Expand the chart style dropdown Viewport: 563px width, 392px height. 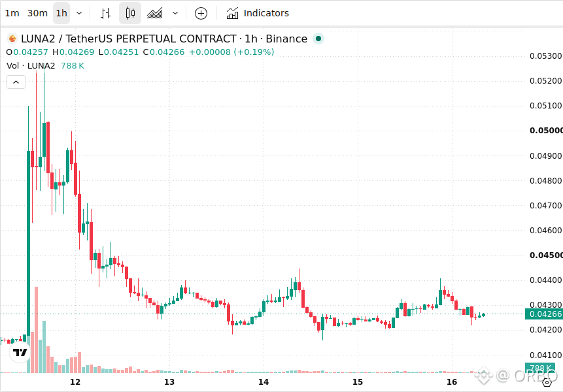point(175,13)
